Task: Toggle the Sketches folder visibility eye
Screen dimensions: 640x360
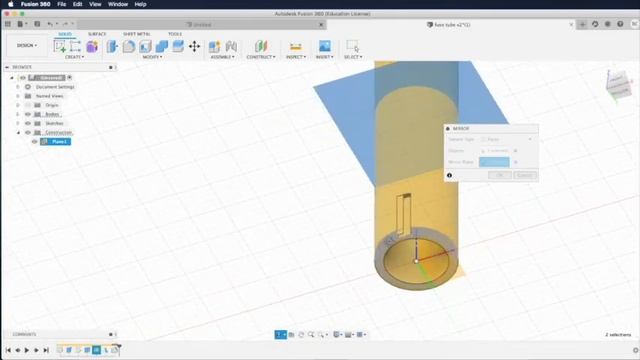Action: pos(28,123)
